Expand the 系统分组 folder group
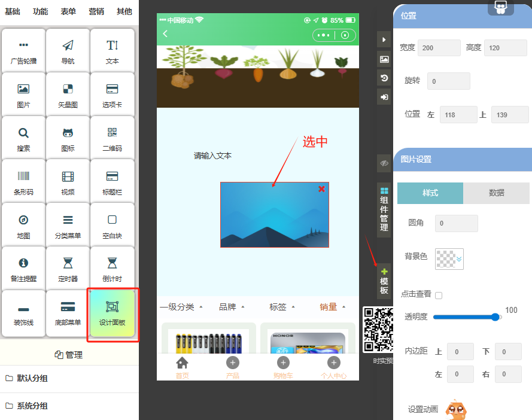The width and height of the screenshot is (532, 420). click(x=32, y=406)
